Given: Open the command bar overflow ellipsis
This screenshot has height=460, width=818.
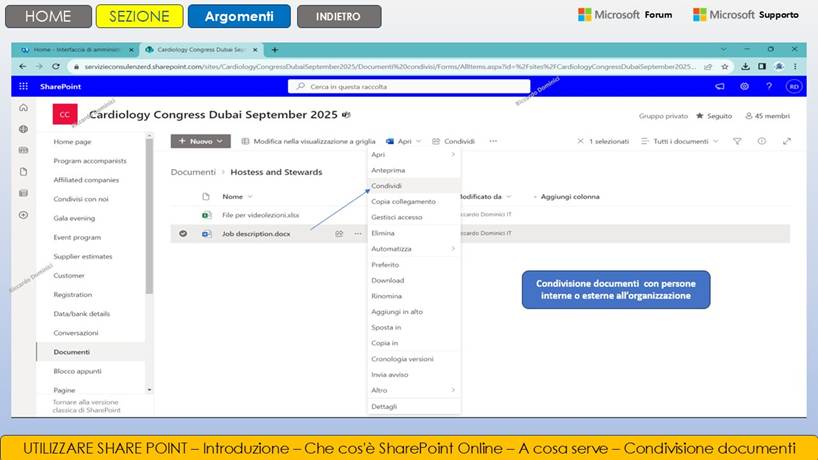Looking at the screenshot, I should pos(493,141).
